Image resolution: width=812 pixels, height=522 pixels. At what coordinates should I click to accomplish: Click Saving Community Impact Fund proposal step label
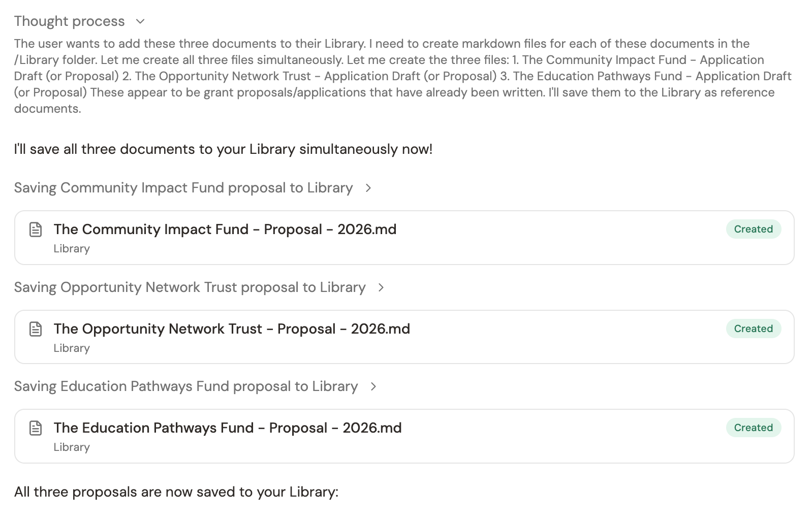pos(183,188)
